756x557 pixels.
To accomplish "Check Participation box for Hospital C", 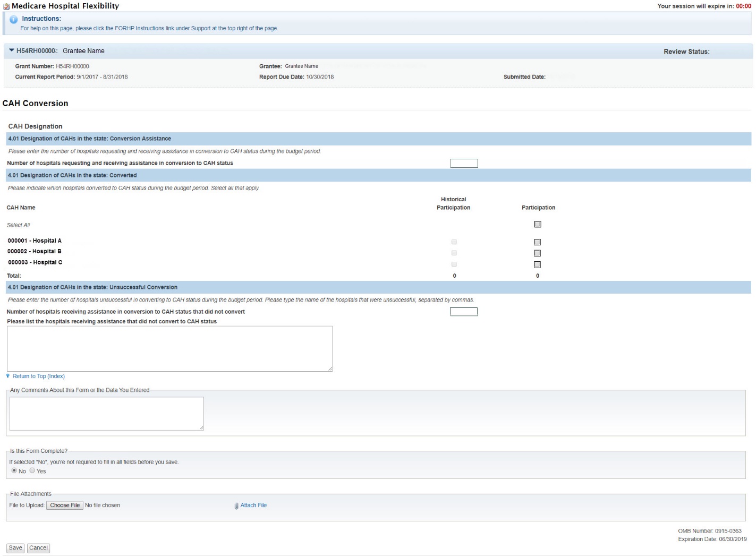I will [x=537, y=264].
